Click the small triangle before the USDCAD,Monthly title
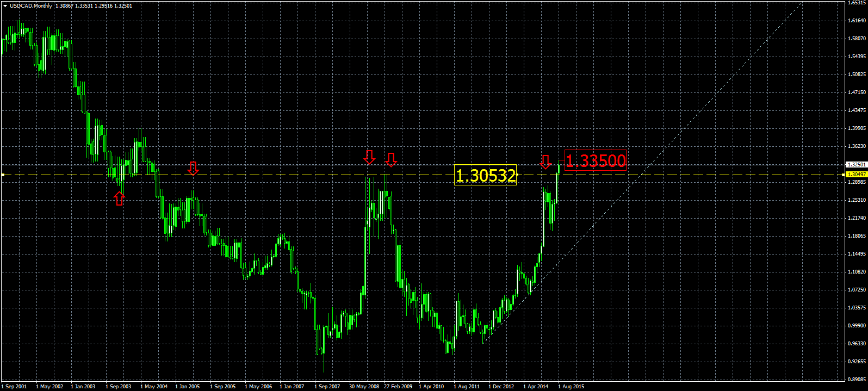The image size is (868, 391). (x=5, y=6)
